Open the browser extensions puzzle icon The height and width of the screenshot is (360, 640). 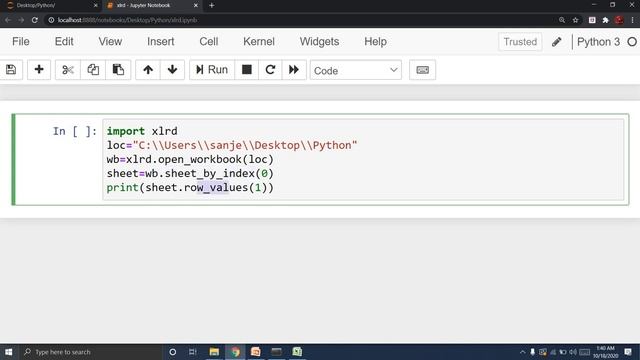606,20
